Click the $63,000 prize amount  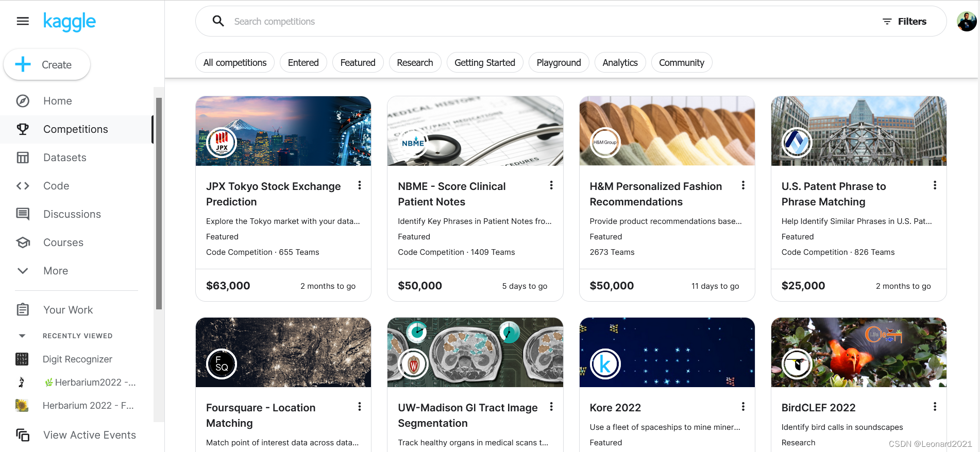coord(228,286)
